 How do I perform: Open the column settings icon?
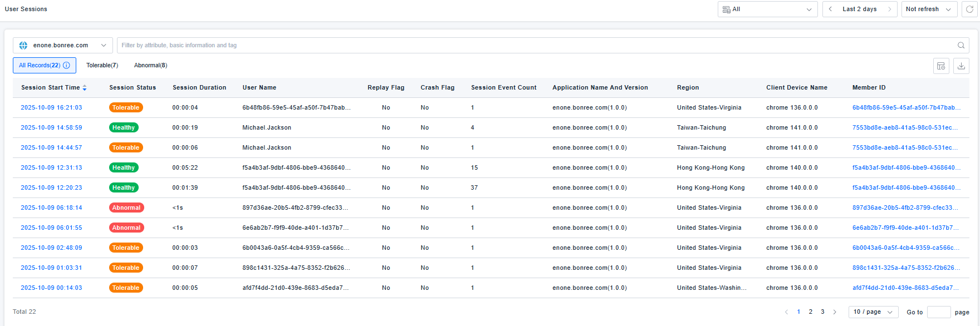tap(941, 66)
